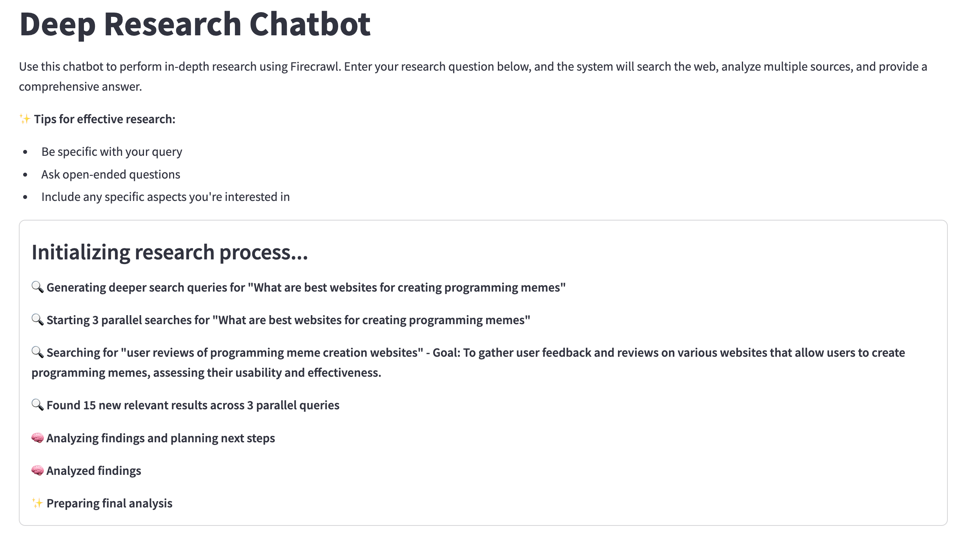This screenshot has width=980, height=540.
Task: Select the "Ask open-ended questions" tip
Action: pyautogui.click(x=111, y=174)
